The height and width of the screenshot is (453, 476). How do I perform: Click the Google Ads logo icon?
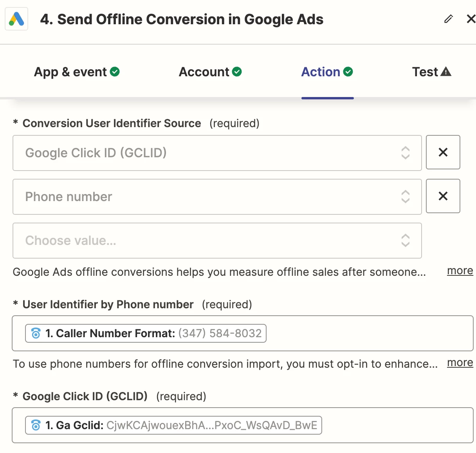(16, 19)
